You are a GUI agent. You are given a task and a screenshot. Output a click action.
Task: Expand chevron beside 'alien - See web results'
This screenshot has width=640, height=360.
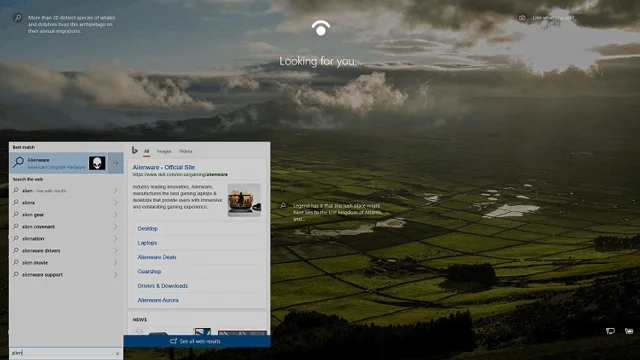click(x=116, y=191)
